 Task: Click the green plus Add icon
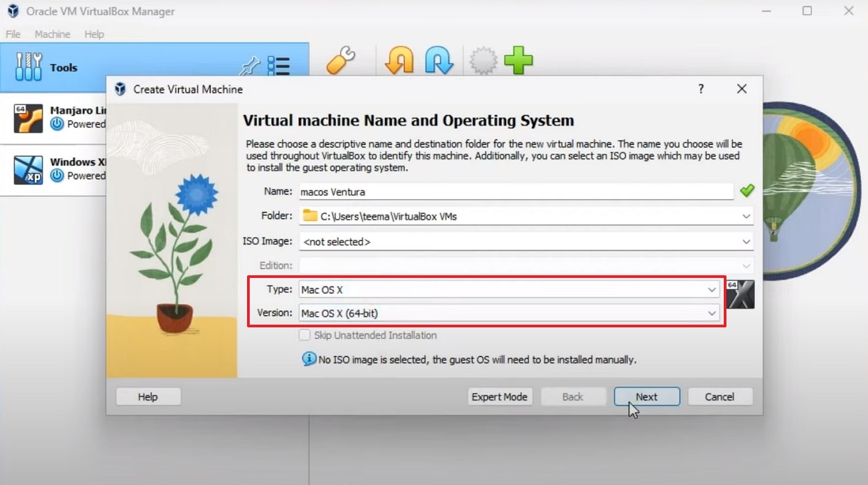(518, 61)
